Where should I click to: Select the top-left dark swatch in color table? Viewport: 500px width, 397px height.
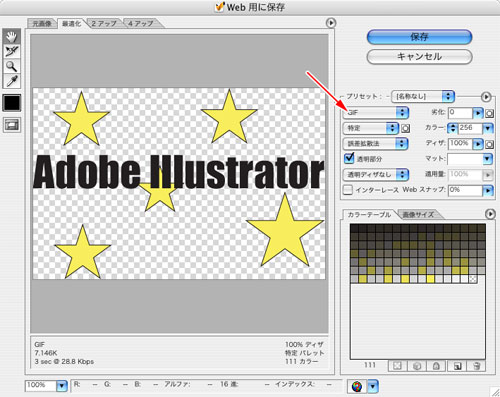(354, 228)
